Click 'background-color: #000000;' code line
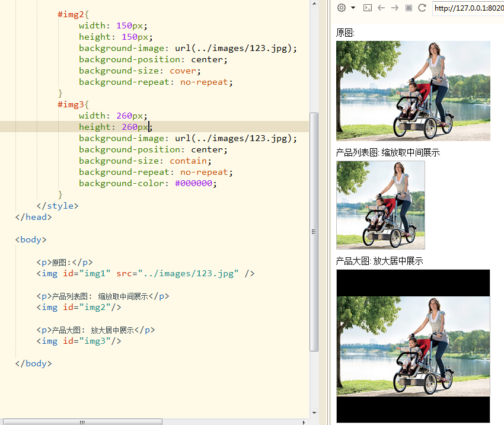504x425 pixels. (x=148, y=183)
